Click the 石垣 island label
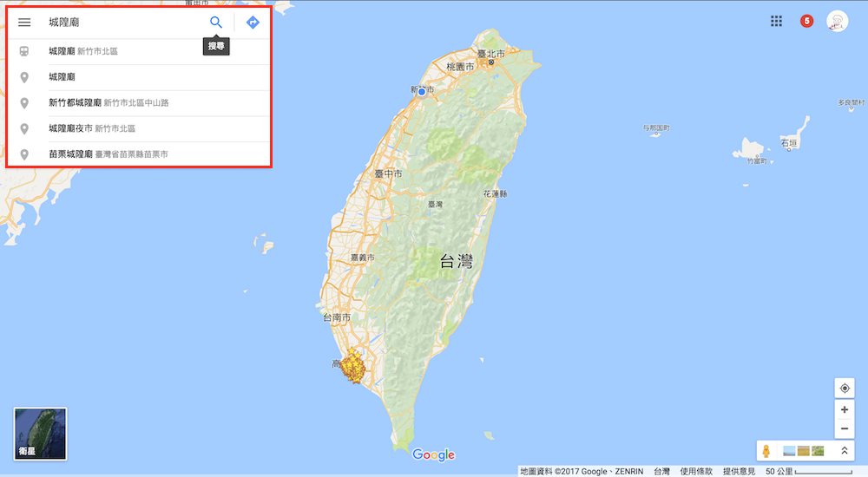 (789, 143)
